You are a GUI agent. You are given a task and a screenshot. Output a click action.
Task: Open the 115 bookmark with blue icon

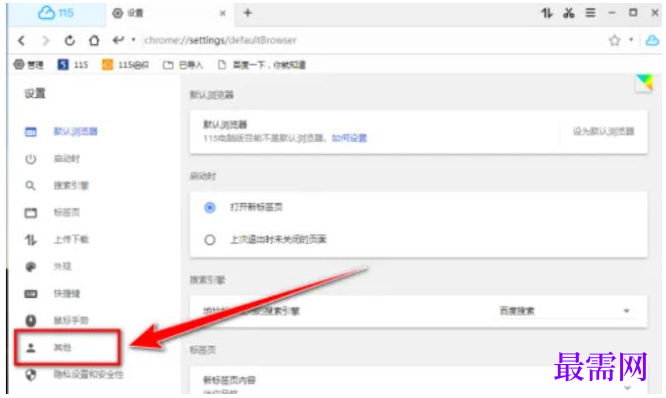pos(73,65)
